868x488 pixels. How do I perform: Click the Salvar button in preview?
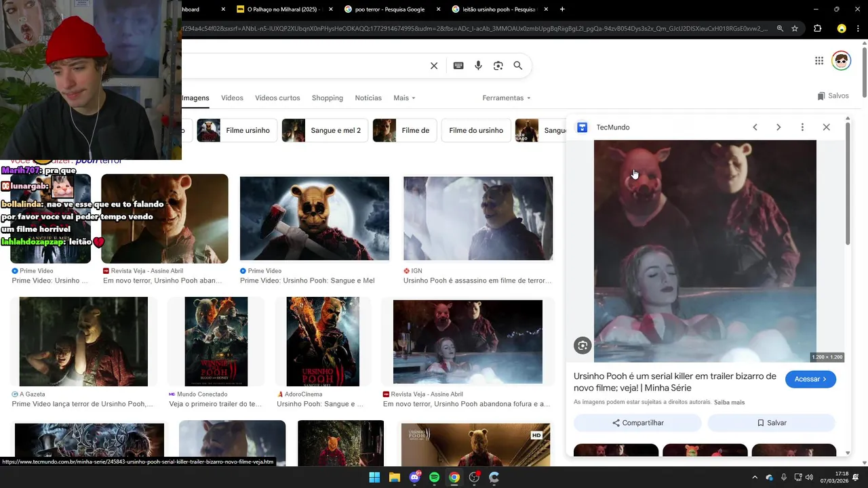tap(771, 423)
